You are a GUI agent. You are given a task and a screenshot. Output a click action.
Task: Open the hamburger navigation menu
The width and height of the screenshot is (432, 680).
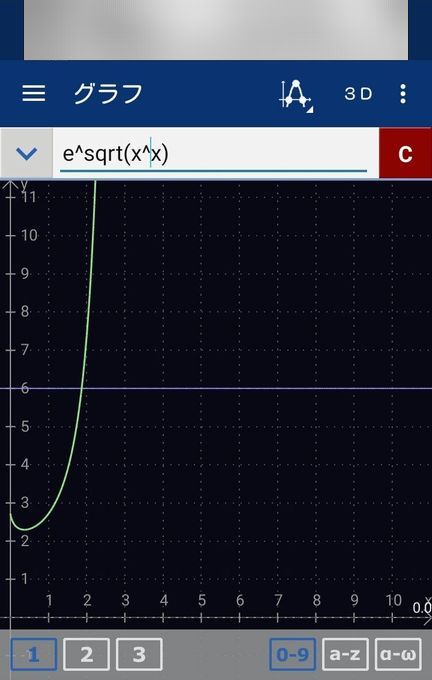pyautogui.click(x=33, y=93)
